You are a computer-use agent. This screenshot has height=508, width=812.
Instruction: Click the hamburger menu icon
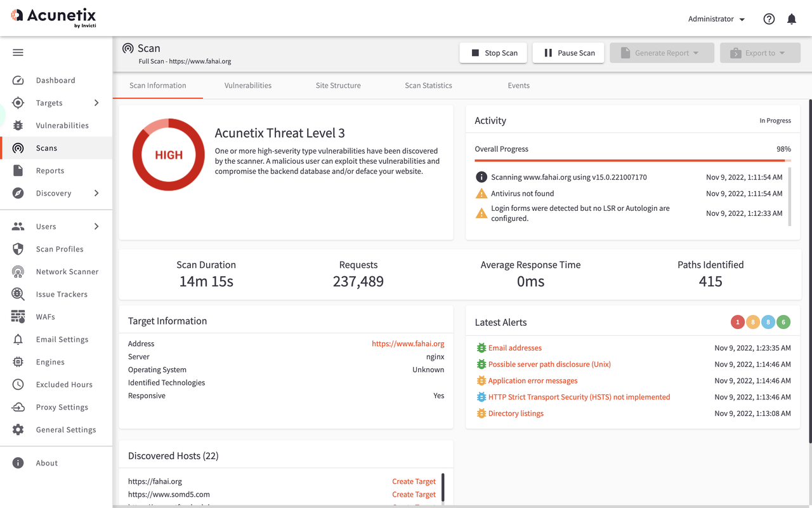[18, 53]
